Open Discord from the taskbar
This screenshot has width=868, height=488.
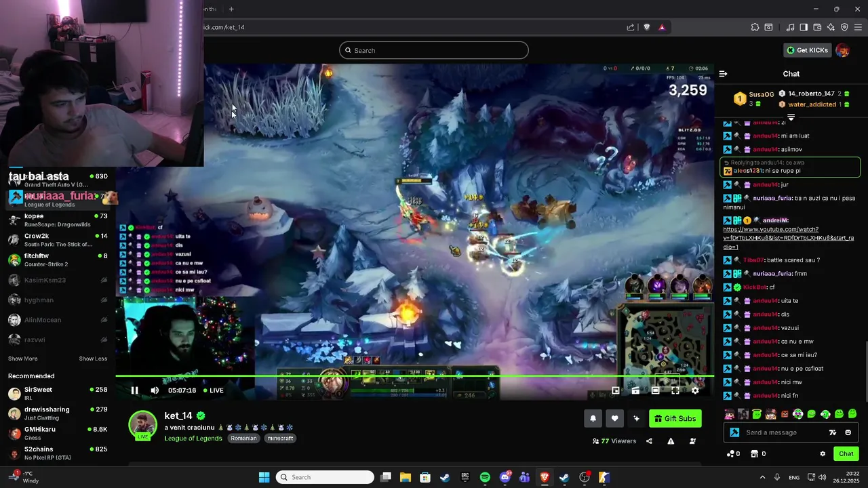coord(505,477)
